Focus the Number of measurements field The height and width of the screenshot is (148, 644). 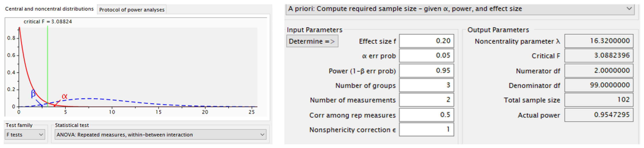426,100
